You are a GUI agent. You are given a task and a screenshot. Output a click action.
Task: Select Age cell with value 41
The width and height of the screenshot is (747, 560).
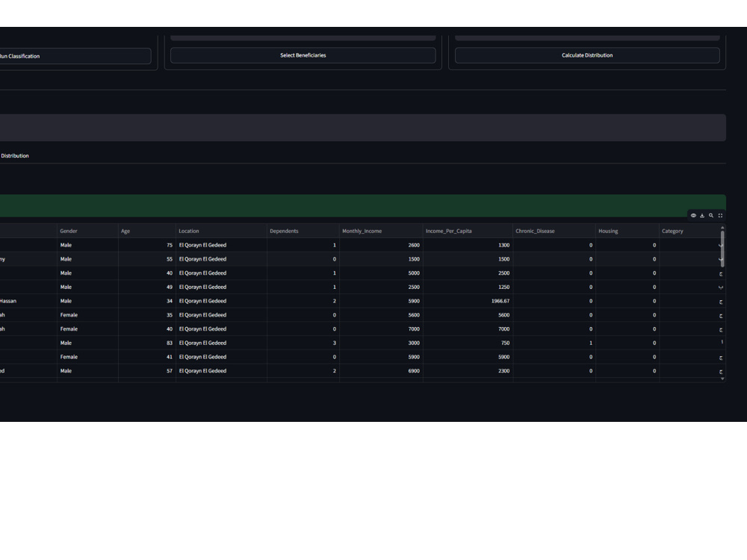pyautogui.click(x=146, y=357)
